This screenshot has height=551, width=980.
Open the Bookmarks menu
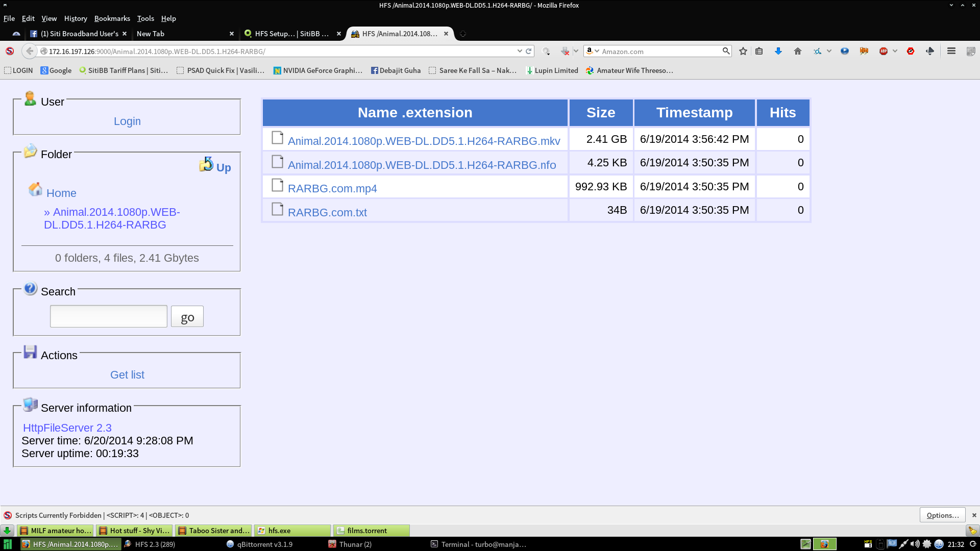click(x=112, y=18)
